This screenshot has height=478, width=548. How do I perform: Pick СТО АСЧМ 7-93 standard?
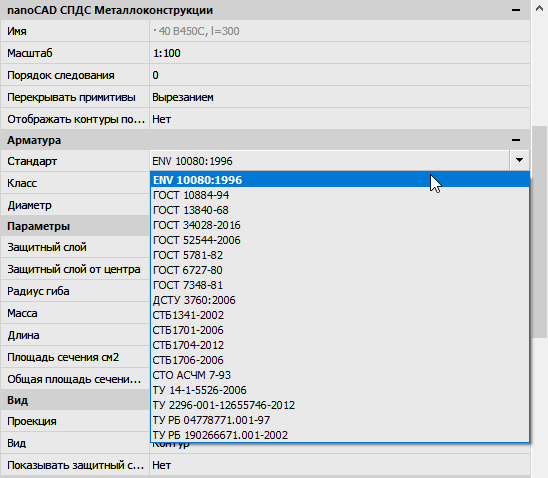pyautogui.click(x=340, y=375)
